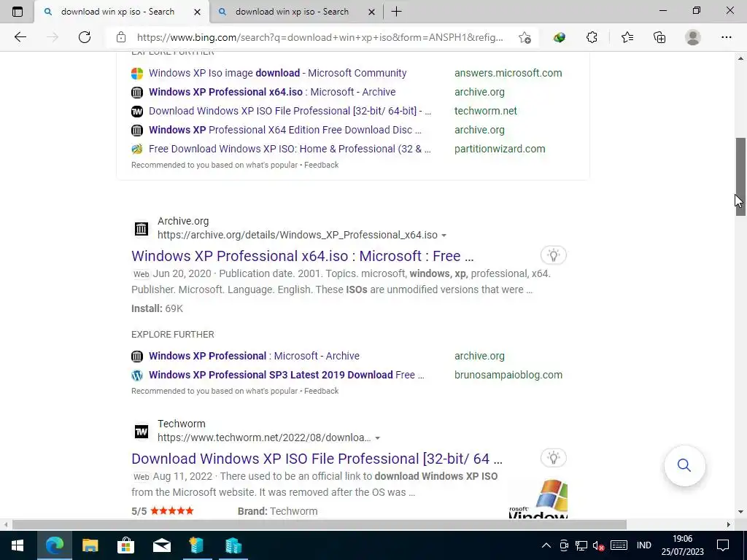Screen dimensions: 747x560
Task: Open Microsoft Edge from the taskbar
Action: coord(54,545)
